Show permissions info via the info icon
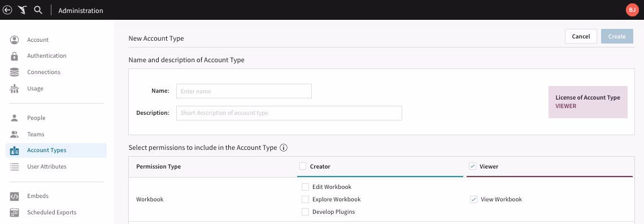This screenshot has height=224, width=644. pyautogui.click(x=284, y=148)
